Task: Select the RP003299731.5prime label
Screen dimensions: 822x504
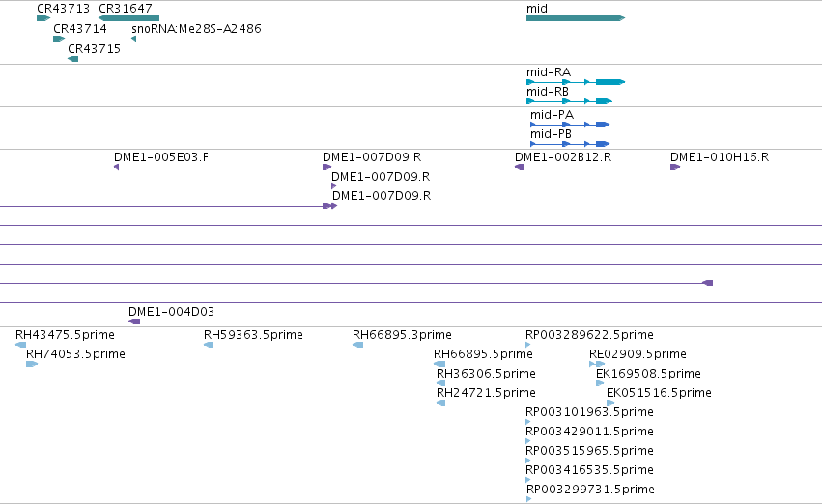Action: coord(590,490)
